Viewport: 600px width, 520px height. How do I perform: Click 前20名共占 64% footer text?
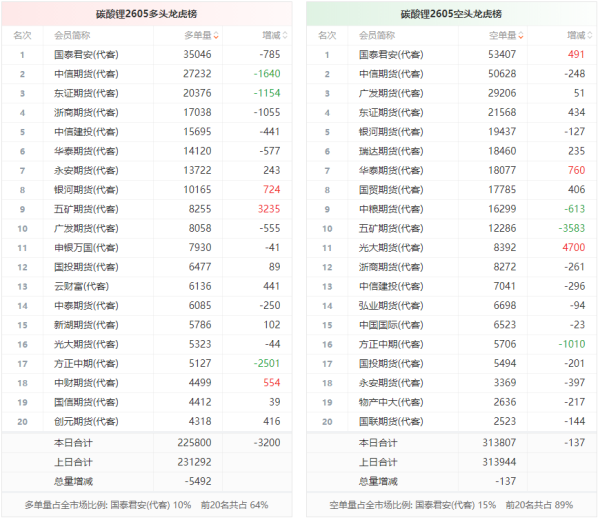point(235,505)
